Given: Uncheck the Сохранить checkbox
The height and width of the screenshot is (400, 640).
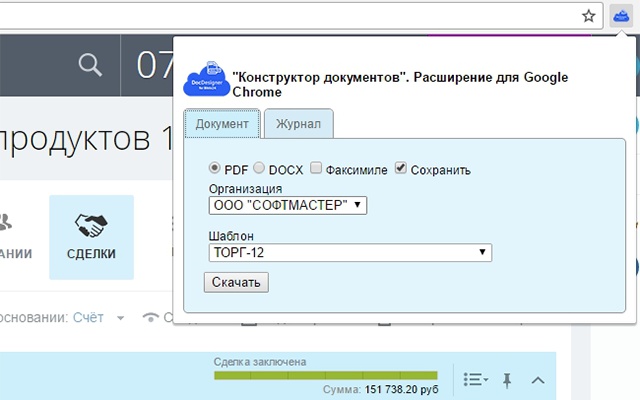Looking at the screenshot, I should click(400, 168).
